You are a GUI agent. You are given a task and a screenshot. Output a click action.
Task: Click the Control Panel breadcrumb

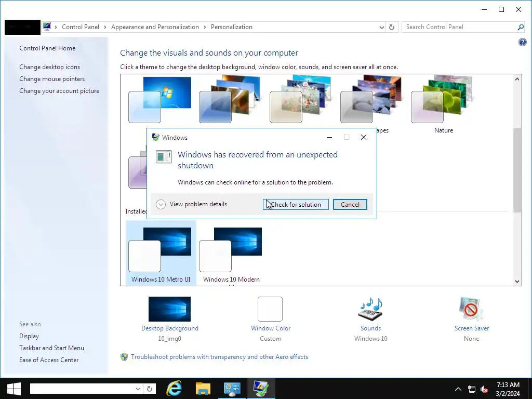(x=81, y=27)
